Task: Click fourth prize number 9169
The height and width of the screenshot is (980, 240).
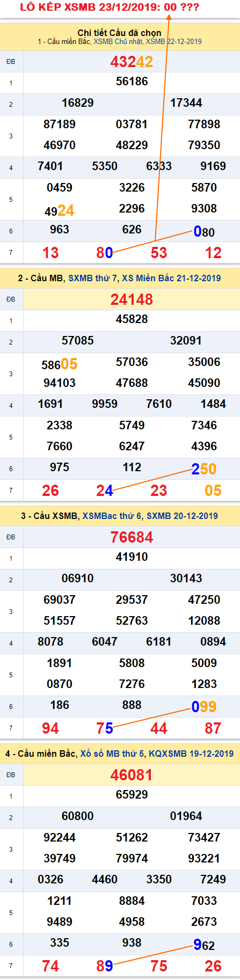Action: tap(213, 166)
